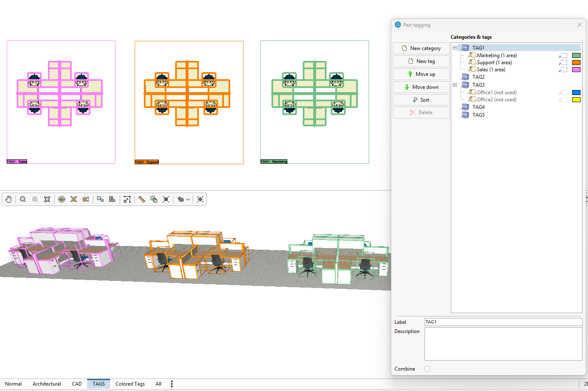Enable the Combine checkbox
Screen dimensions: 588x391
click(x=427, y=368)
